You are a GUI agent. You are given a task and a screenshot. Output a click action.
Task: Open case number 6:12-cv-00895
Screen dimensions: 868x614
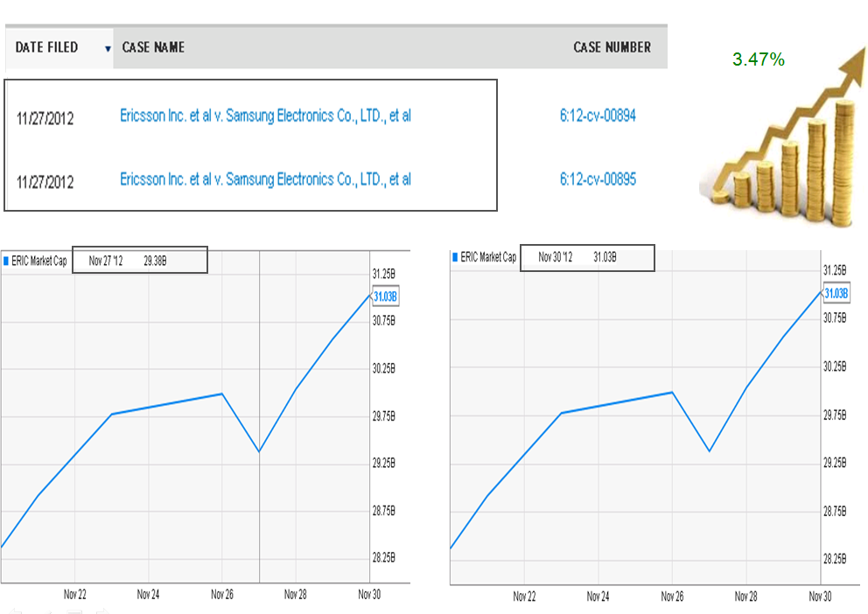(x=598, y=179)
